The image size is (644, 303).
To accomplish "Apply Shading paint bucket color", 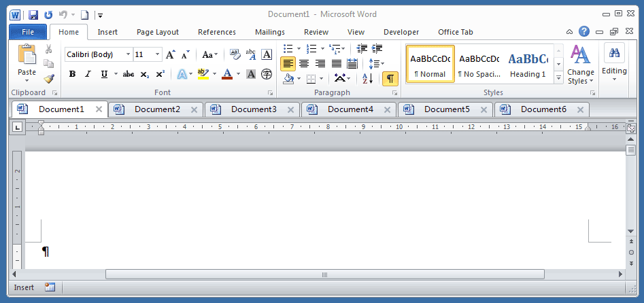I will (289, 78).
